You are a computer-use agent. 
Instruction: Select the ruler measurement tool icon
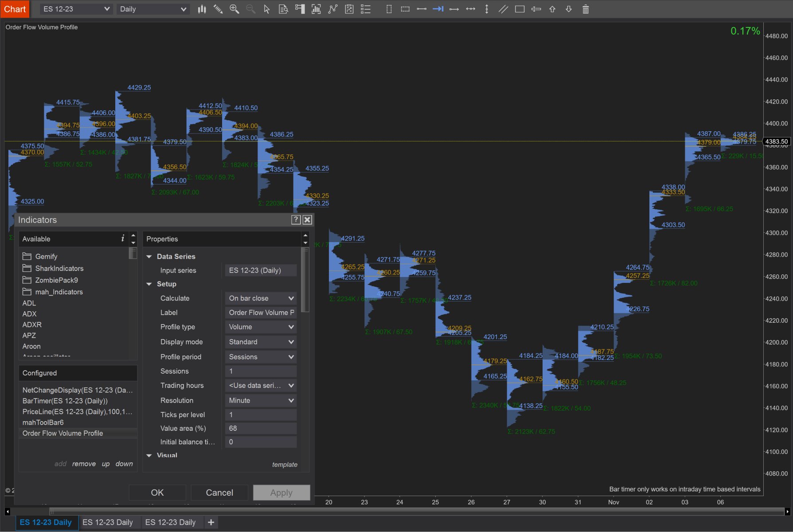click(x=536, y=9)
